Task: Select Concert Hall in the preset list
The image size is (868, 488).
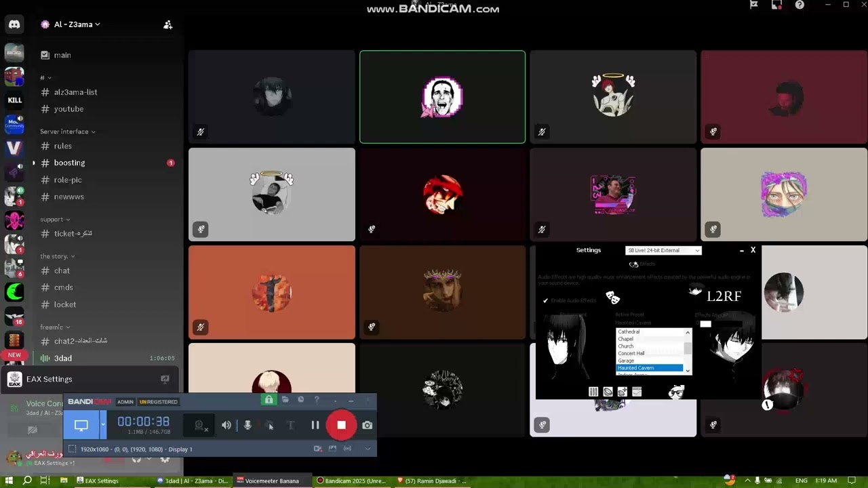Action: pyautogui.click(x=650, y=353)
